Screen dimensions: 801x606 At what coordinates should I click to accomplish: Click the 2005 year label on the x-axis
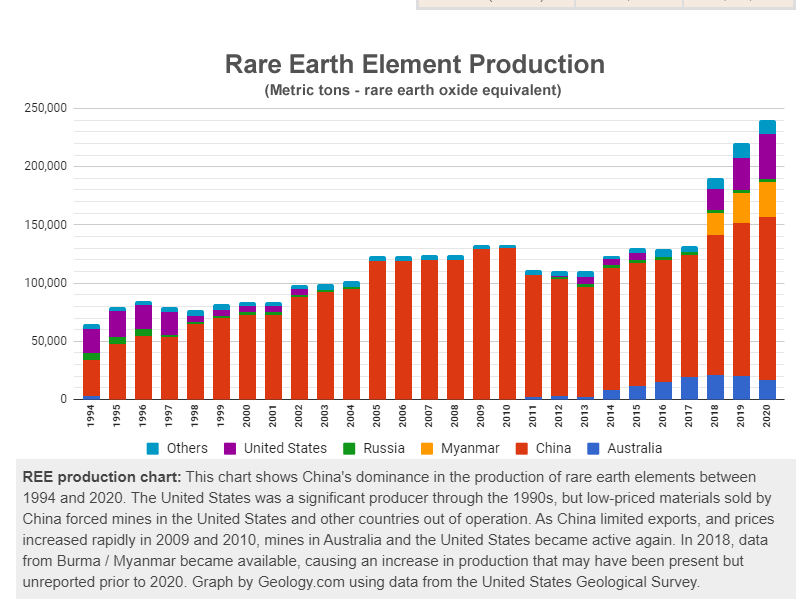[x=378, y=416]
